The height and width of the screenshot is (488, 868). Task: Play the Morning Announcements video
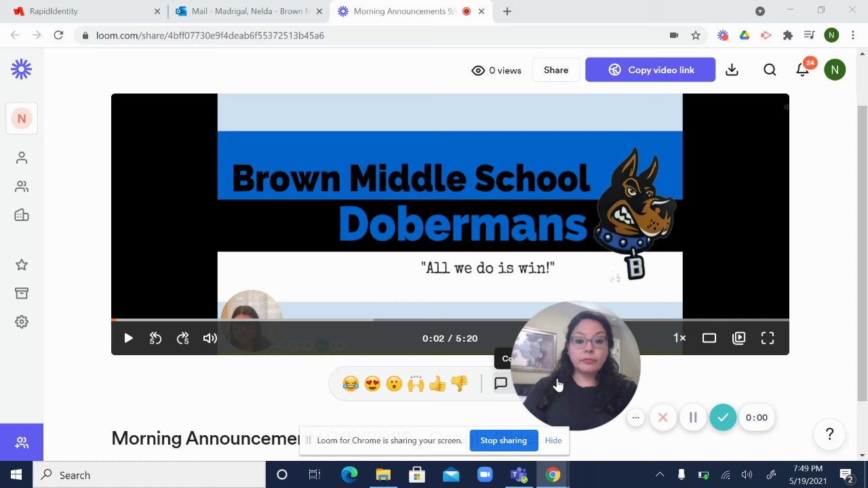coord(128,338)
